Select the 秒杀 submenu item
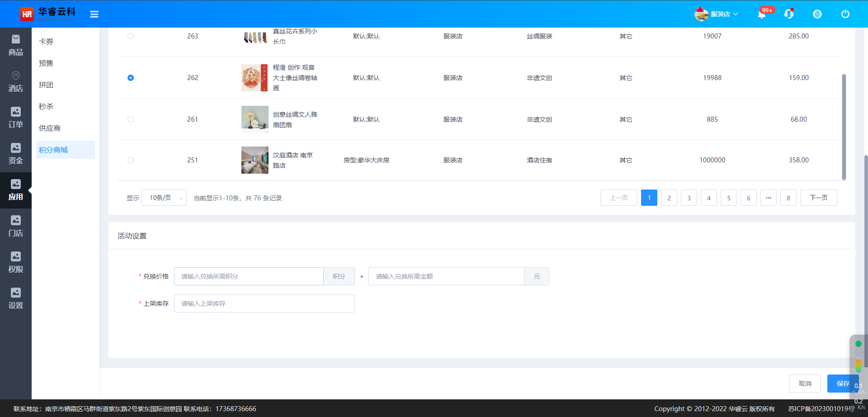Viewport: 868px width, 417px height. [46, 107]
